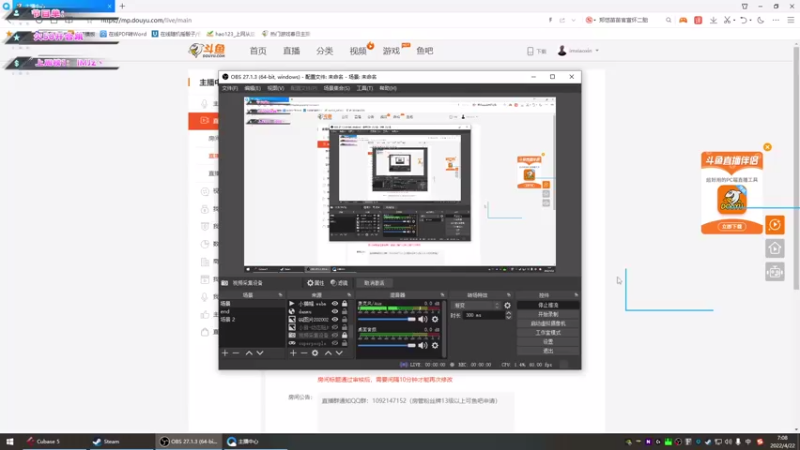Open the 帮助(H) menu in OBS
Image resolution: width=800 pixels, height=450 pixels.
tap(388, 88)
